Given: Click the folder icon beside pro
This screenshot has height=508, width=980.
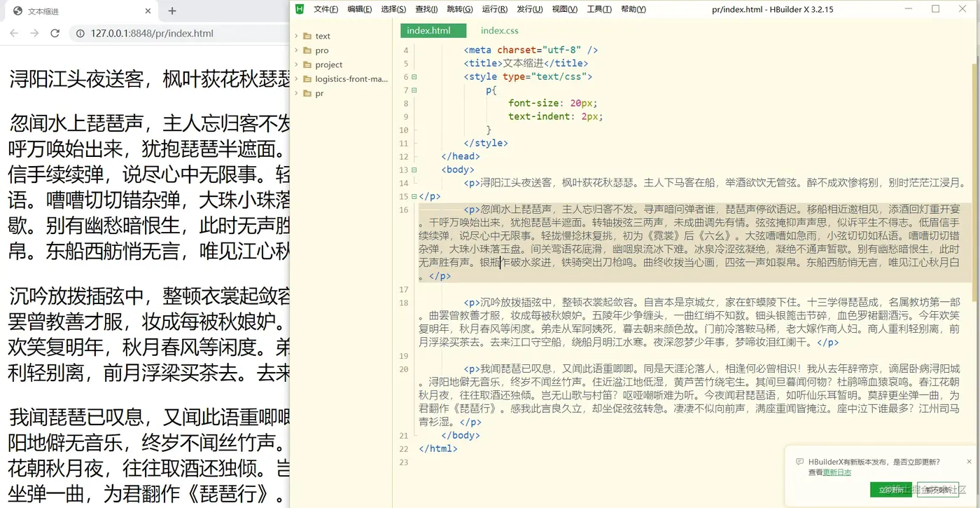Looking at the screenshot, I should (307, 50).
